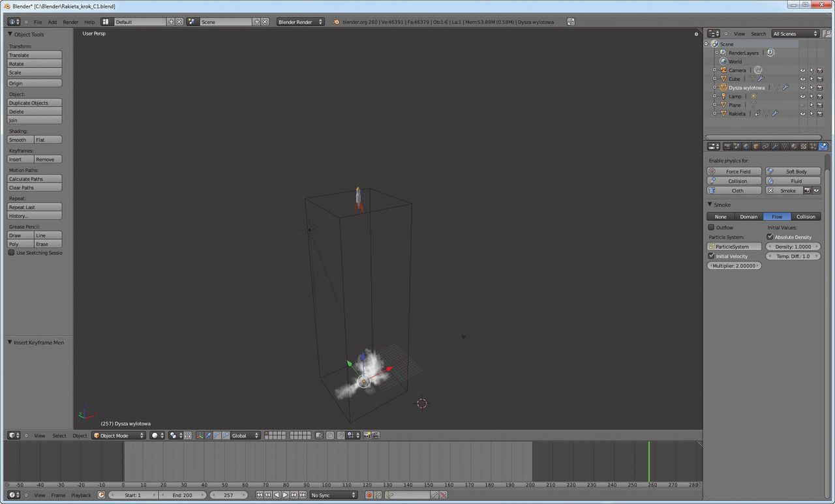This screenshot has height=504, width=835.
Task: Open the Render menu
Action: pos(70,22)
